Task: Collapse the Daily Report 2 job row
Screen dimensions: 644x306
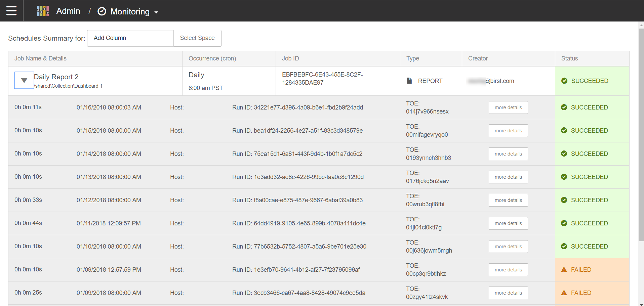Action: coord(24,80)
